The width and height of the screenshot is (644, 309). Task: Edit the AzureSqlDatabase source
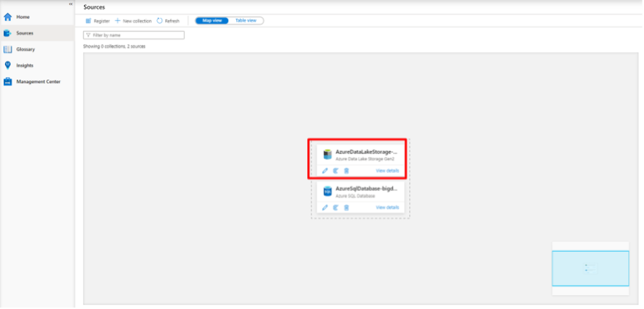click(x=325, y=208)
